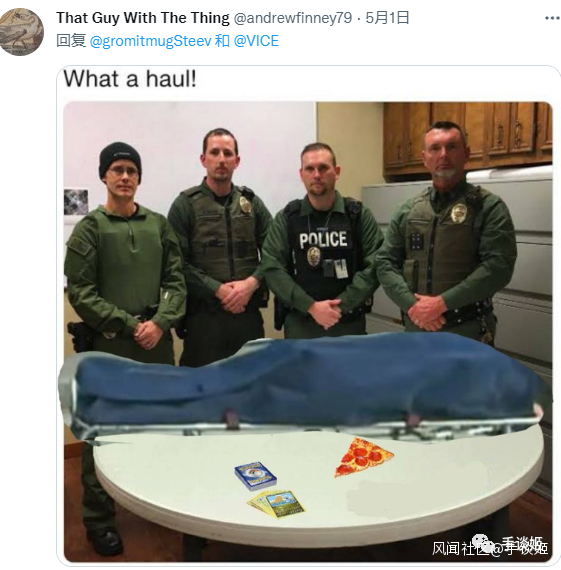Click the 回复 reply label

[71, 40]
